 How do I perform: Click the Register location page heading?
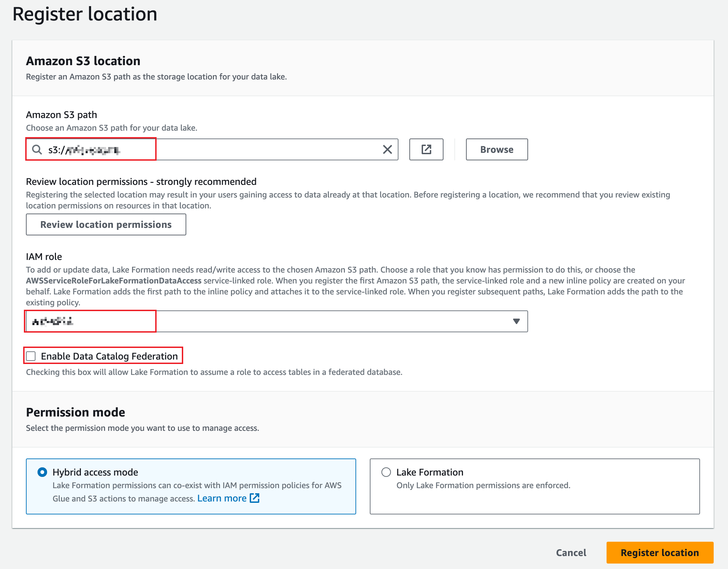pyautogui.click(x=85, y=14)
